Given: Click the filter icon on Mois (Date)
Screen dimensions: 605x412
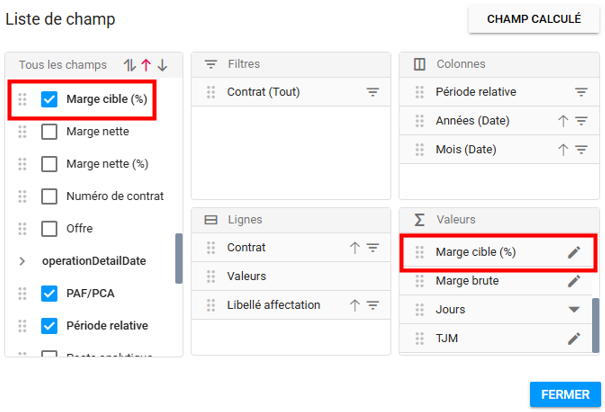Looking at the screenshot, I should [x=581, y=150].
